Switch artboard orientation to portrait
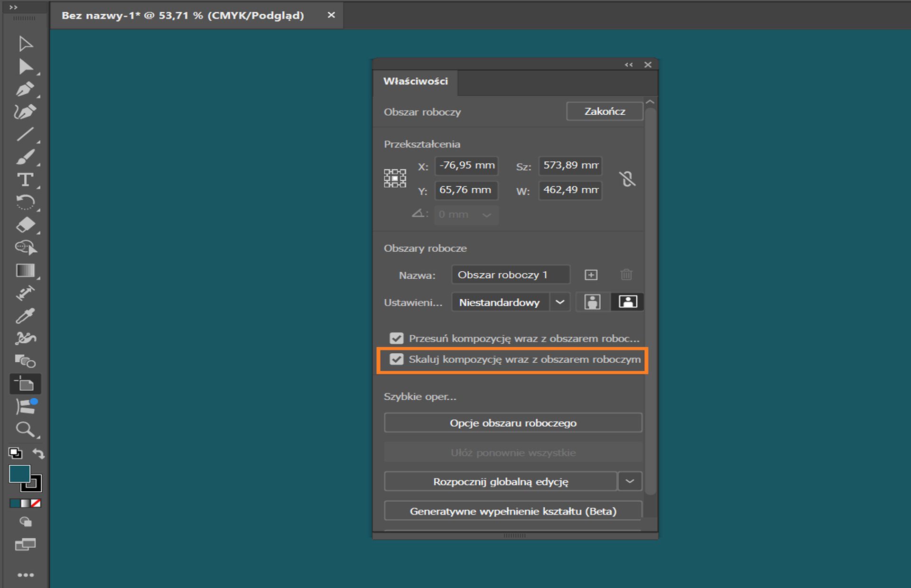The width and height of the screenshot is (911, 588). pyautogui.click(x=591, y=302)
